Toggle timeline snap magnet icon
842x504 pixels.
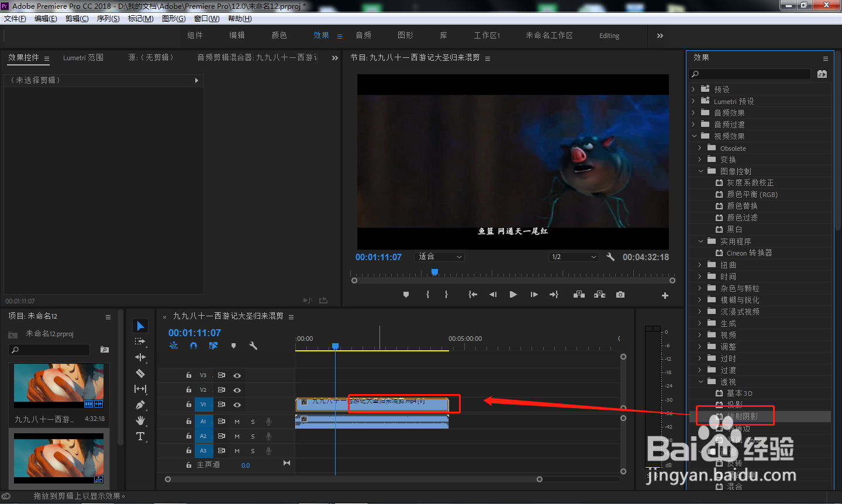click(194, 346)
